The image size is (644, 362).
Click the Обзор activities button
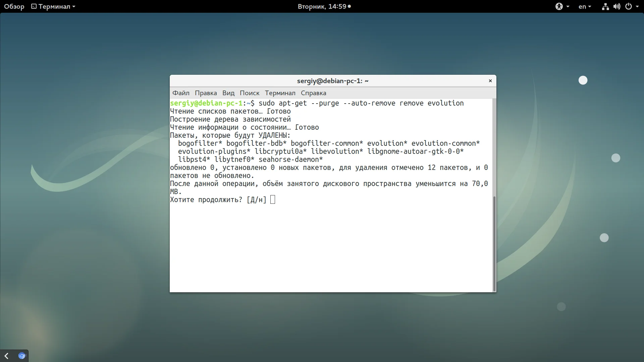click(x=14, y=6)
